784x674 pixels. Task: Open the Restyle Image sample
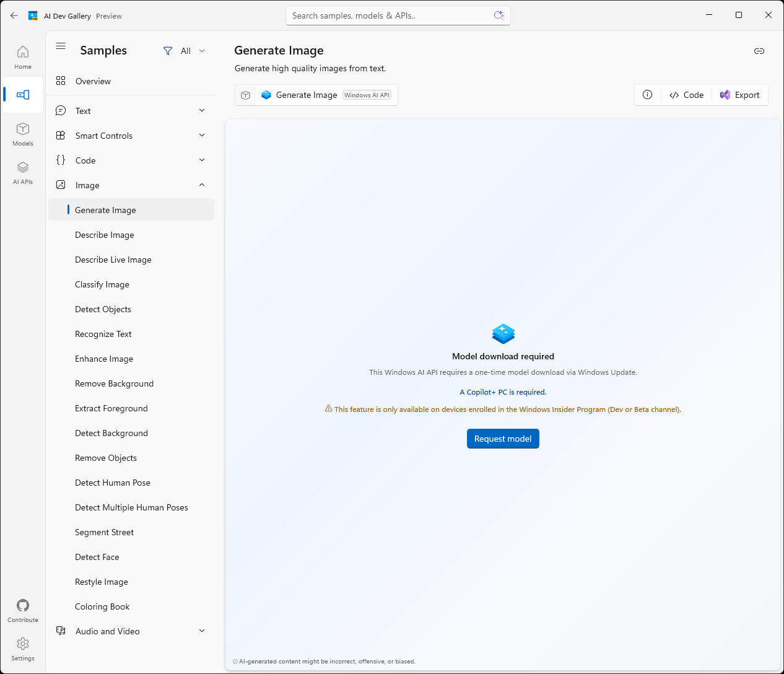click(131, 582)
